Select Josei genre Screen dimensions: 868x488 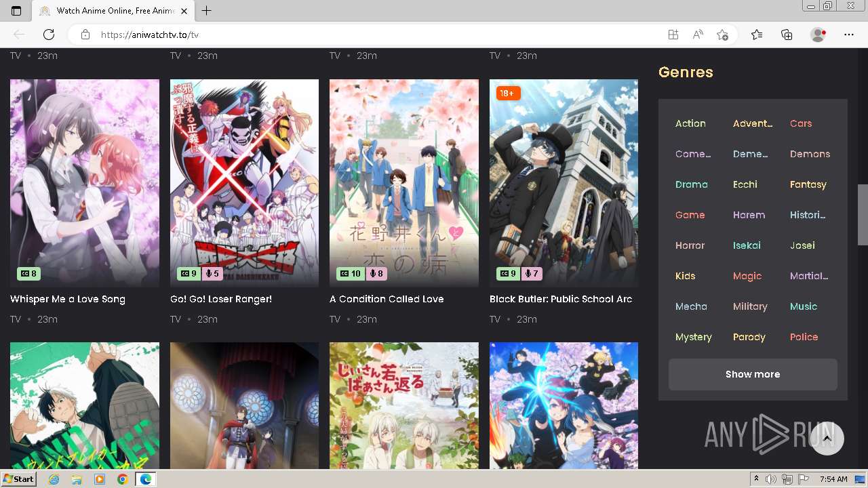pyautogui.click(x=802, y=245)
